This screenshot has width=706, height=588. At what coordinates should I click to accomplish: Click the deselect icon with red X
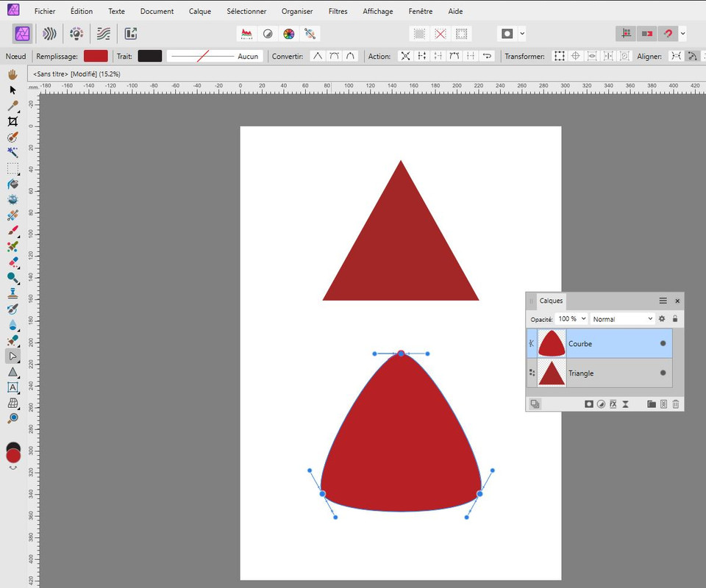[x=441, y=34]
